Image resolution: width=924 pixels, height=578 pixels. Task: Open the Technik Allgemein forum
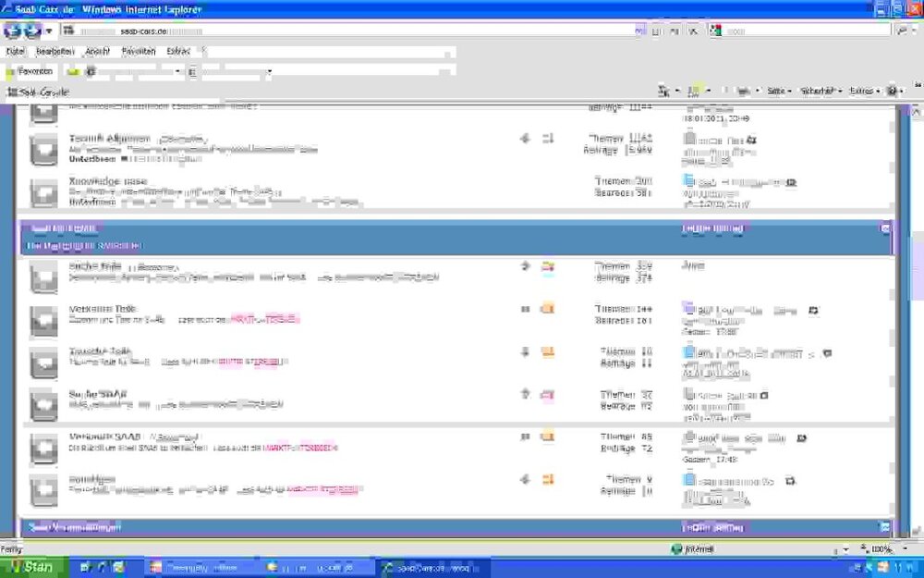click(x=110, y=139)
